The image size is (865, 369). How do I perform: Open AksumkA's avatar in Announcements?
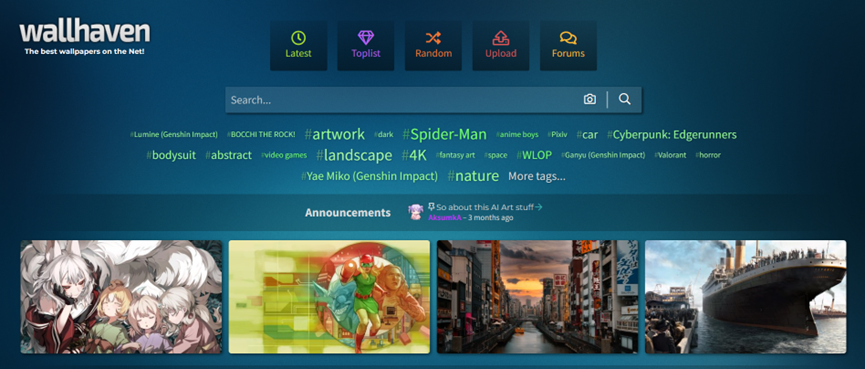(x=416, y=212)
